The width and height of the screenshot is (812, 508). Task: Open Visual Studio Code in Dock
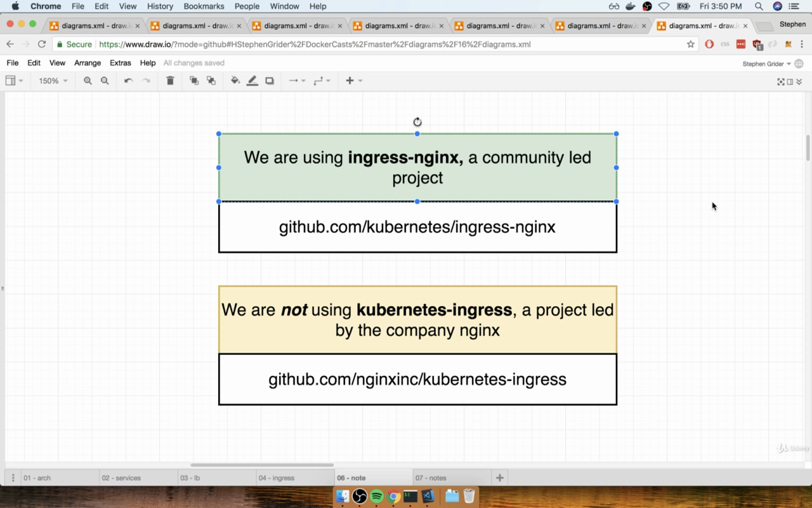point(428,496)
